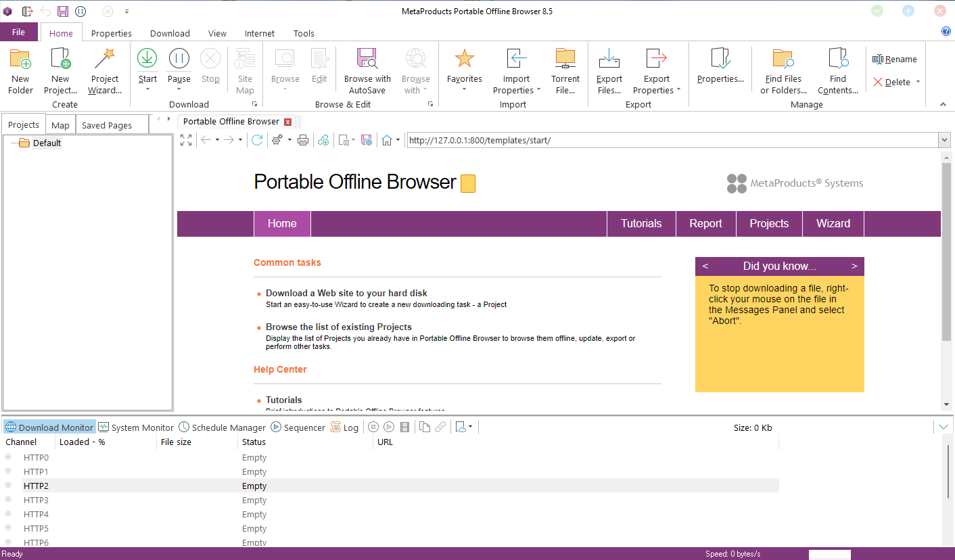The image size is (955, 560).
Task: Click the add-link icon in browser toolbar
Action: 323,140
